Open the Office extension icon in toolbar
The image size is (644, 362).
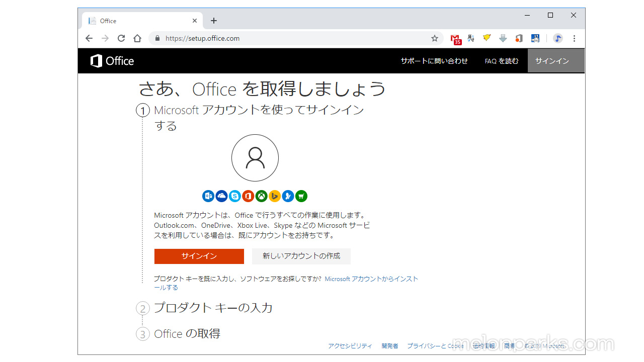[519, 38]
